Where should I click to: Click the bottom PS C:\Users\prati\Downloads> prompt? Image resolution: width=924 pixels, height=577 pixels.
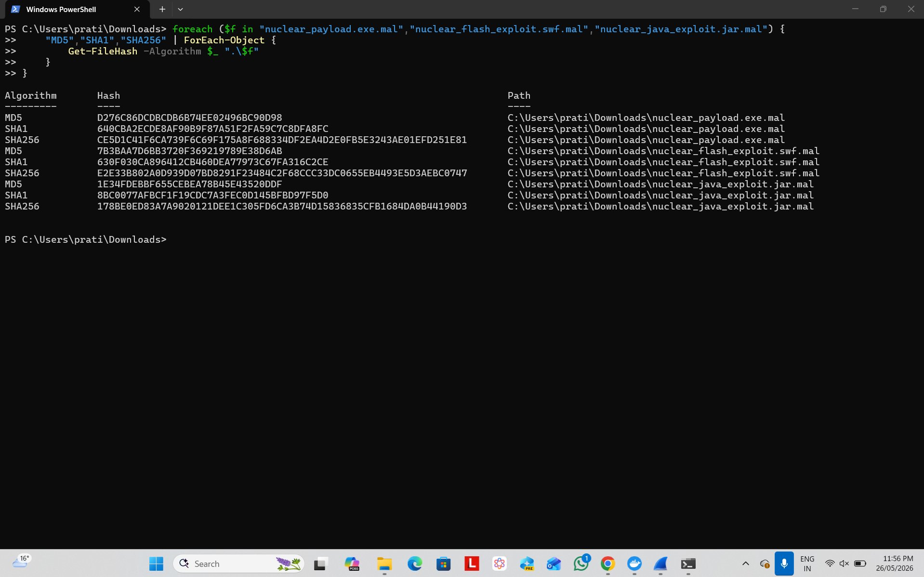(85, 239)
